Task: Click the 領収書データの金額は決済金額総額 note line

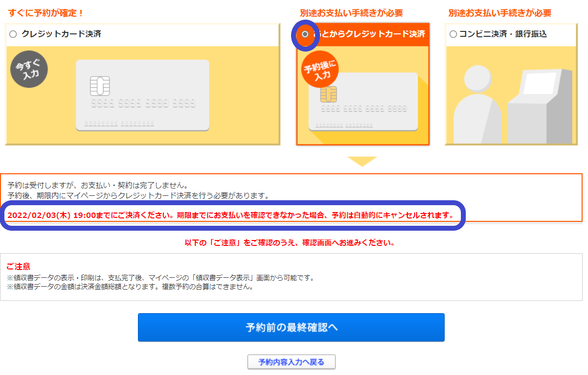Action: pyautogui.click(x=131, y=287)
